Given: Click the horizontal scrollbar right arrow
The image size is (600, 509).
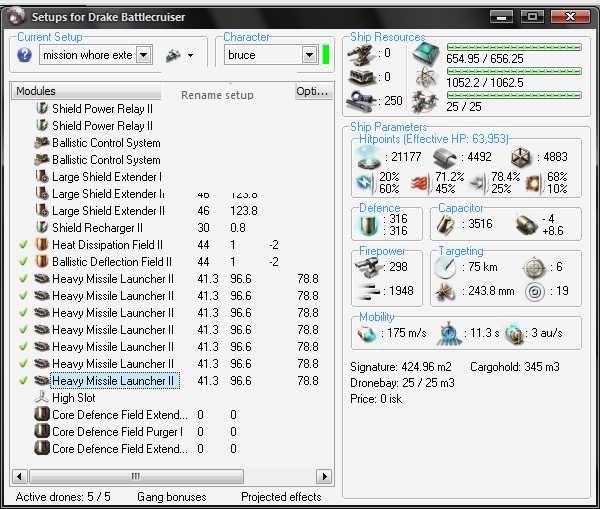Looking at the screenshot, I should (x=324, y=476).
